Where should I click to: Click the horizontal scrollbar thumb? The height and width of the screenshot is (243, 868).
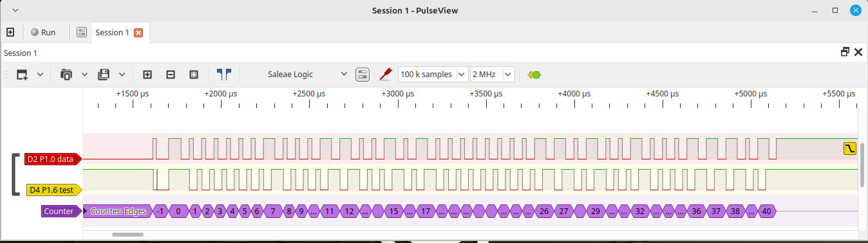coord(127,235)
